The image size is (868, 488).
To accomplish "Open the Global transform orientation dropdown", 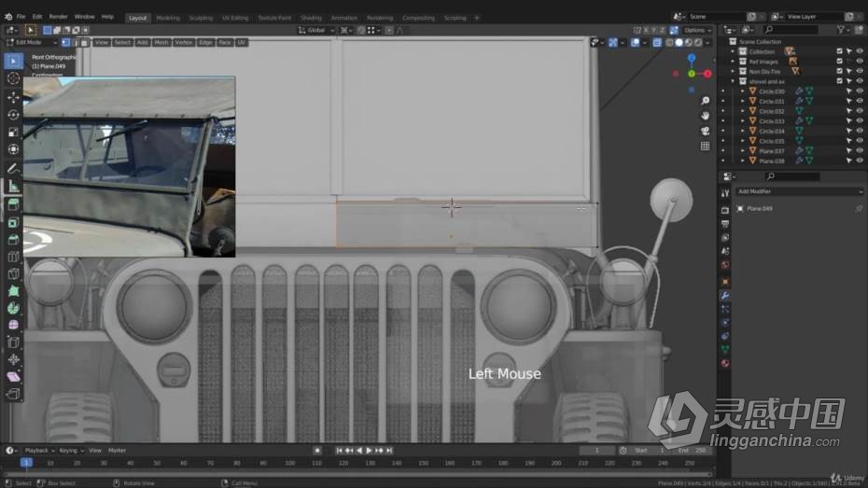I will tap(316, 31).
